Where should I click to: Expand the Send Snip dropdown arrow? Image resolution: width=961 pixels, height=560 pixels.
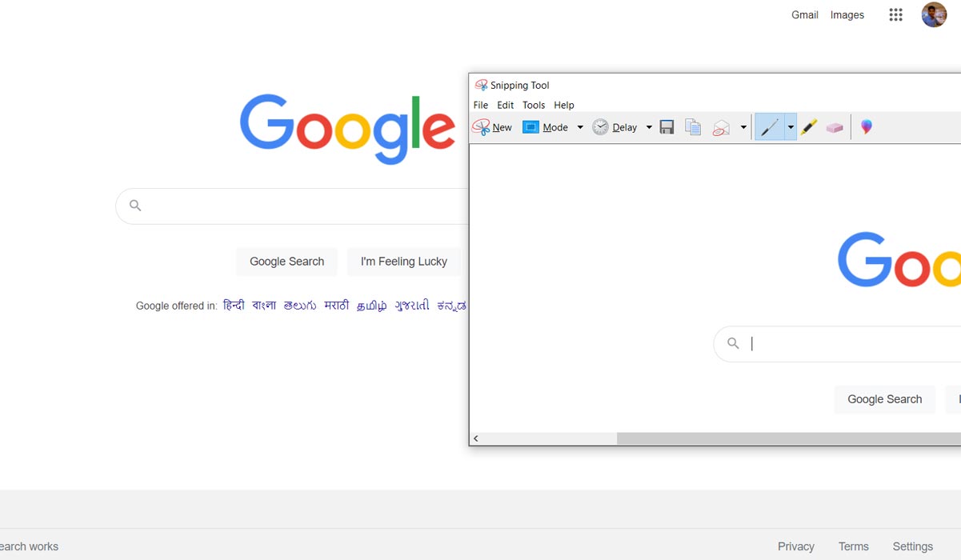[x=743, y=127]
